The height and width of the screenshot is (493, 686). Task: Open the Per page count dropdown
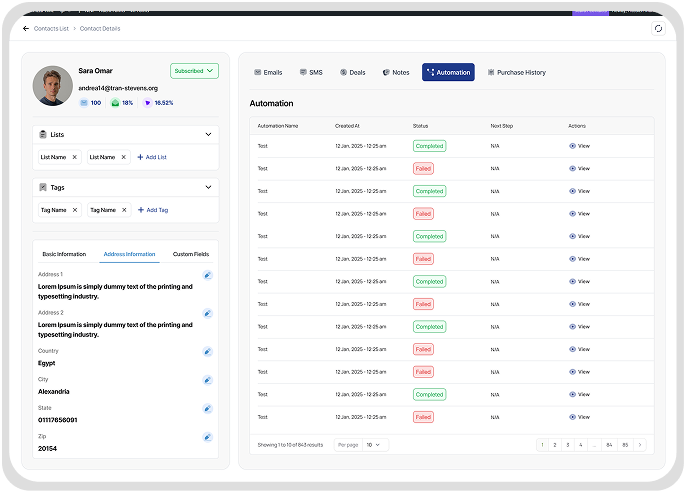coord(375,444)
